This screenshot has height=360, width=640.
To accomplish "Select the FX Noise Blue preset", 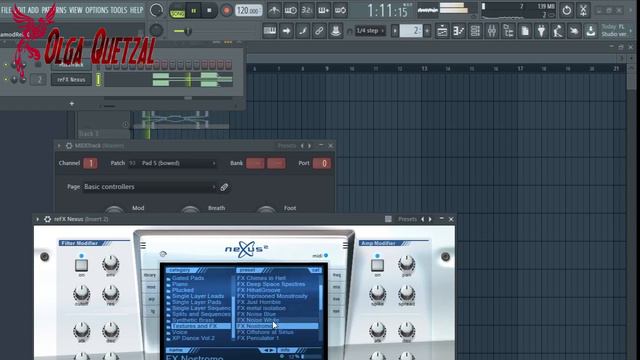I will coord(256,314).
